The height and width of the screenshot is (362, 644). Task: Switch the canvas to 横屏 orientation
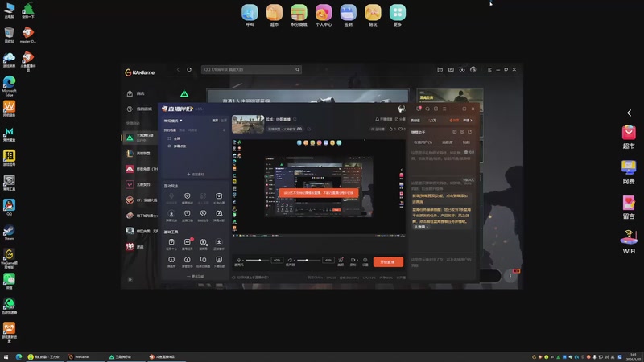pos(215,120)
